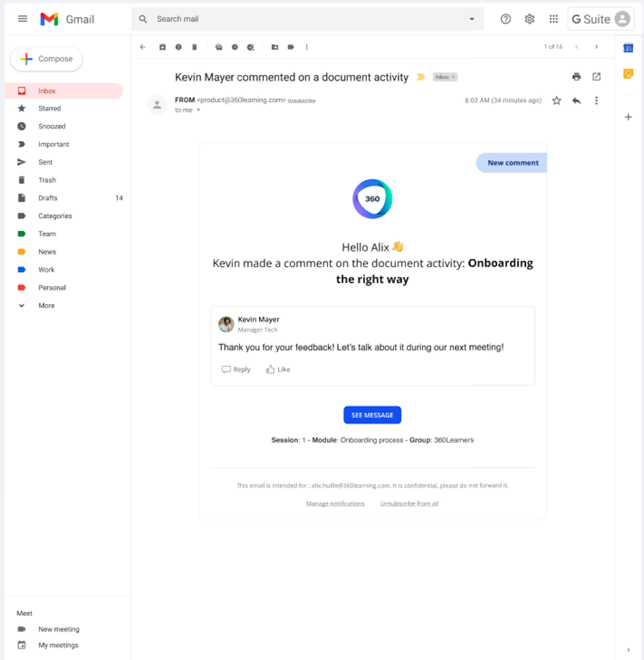Viewport: 644px width, 660px height.
Task: Go to the newer email arrow
Action: pos(576,47)
